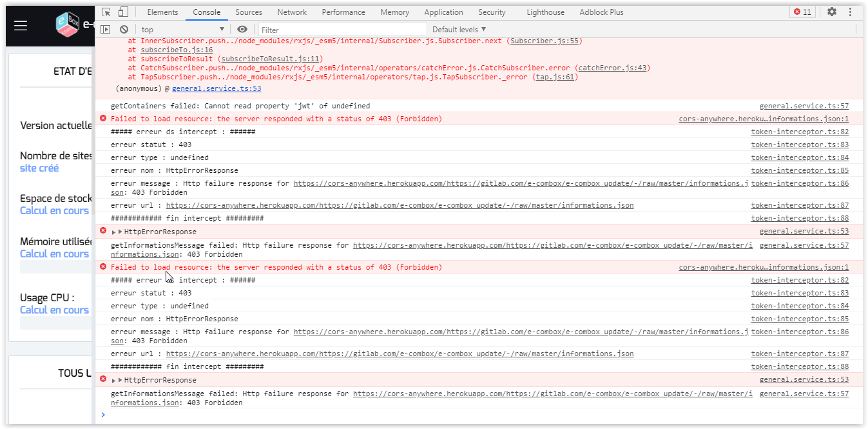
Task: Click the console Filter input field
Action: [342, 30]
